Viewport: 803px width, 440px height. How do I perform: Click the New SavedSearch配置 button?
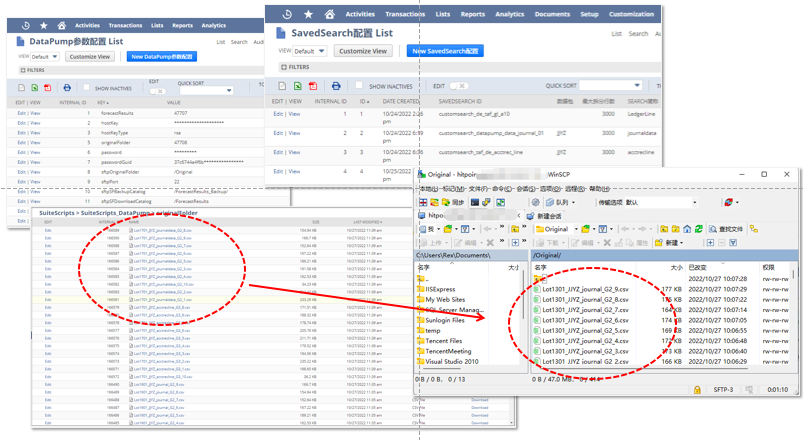445,51
